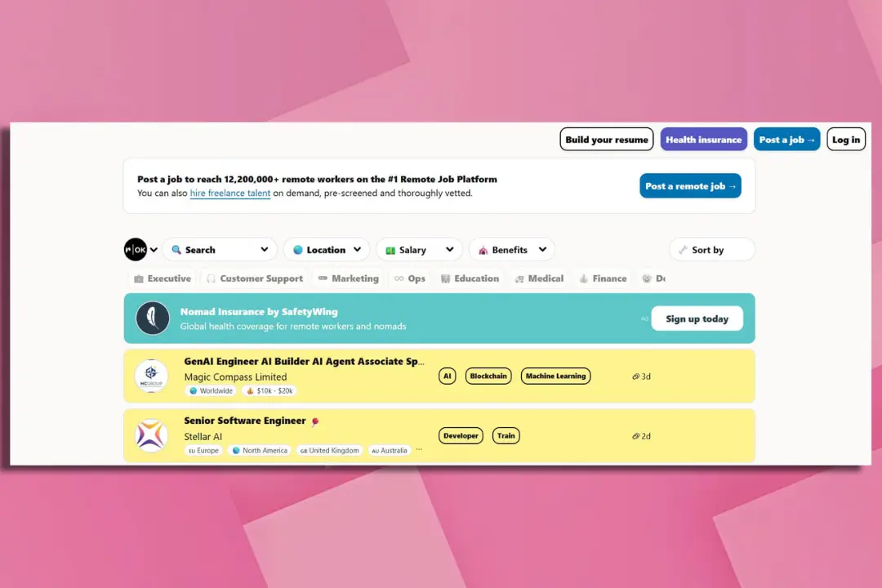Screen dimensions: 882x588
Task: Click the United Kingdom location tag
Action: (x=330, y=451)
